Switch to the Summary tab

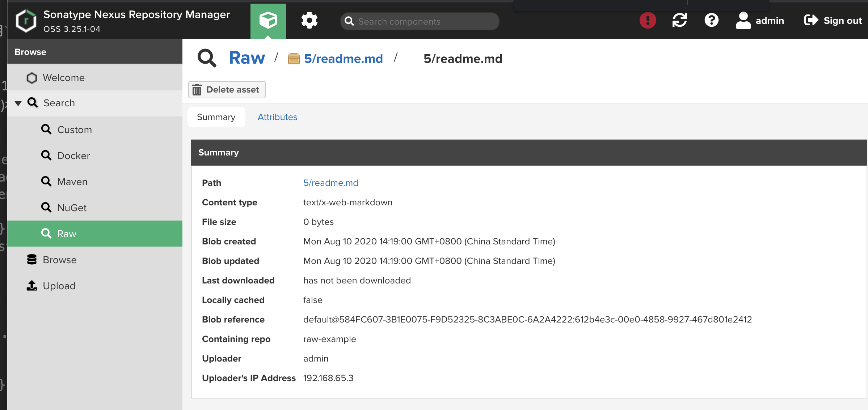[216, 117]
